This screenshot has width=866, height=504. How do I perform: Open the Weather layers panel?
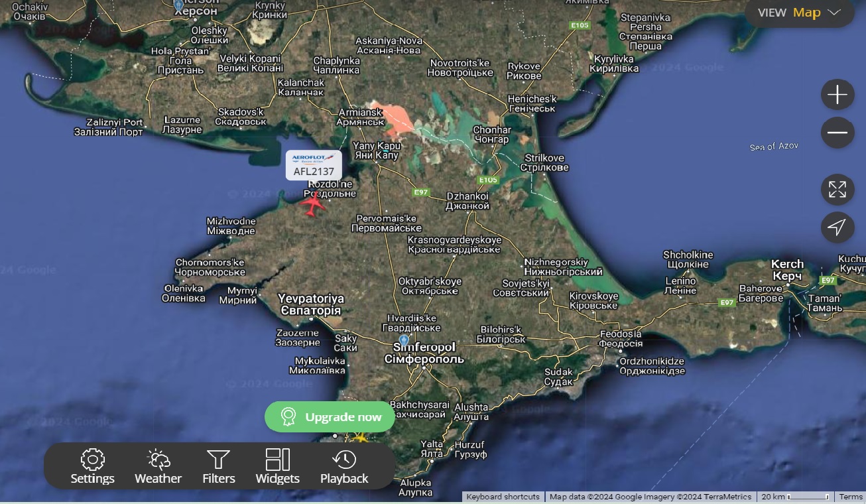(158, 466)
